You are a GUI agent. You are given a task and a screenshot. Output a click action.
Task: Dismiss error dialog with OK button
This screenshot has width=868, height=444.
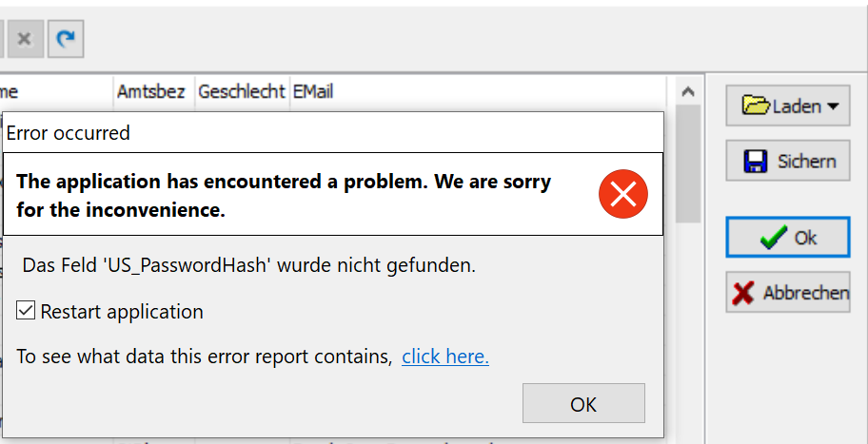pos(583,404)
